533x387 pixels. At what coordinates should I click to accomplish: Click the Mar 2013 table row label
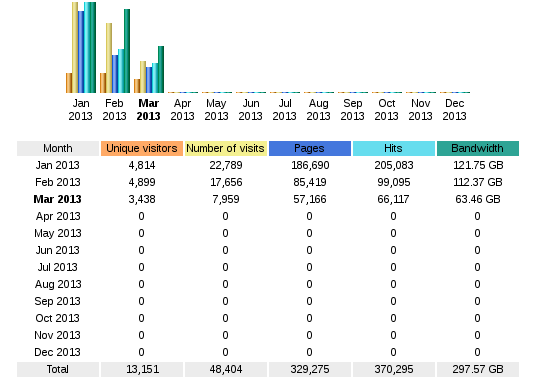pyautogui.click(x=57, y=199)
